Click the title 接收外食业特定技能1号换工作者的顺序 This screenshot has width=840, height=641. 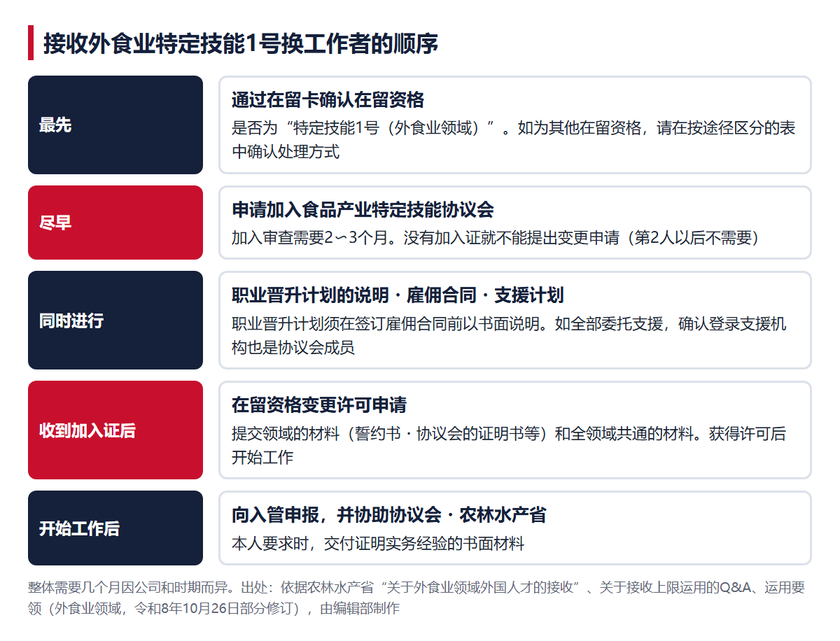point(241,43)
